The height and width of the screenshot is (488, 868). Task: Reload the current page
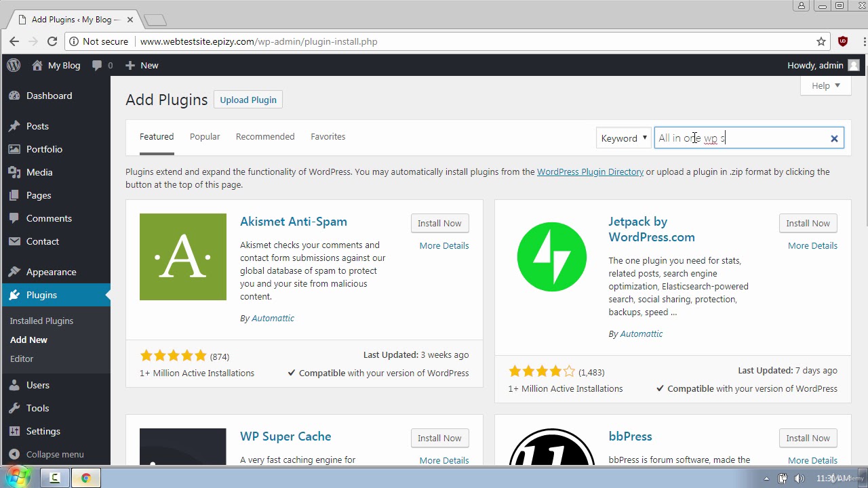click(x=52, y=41)
